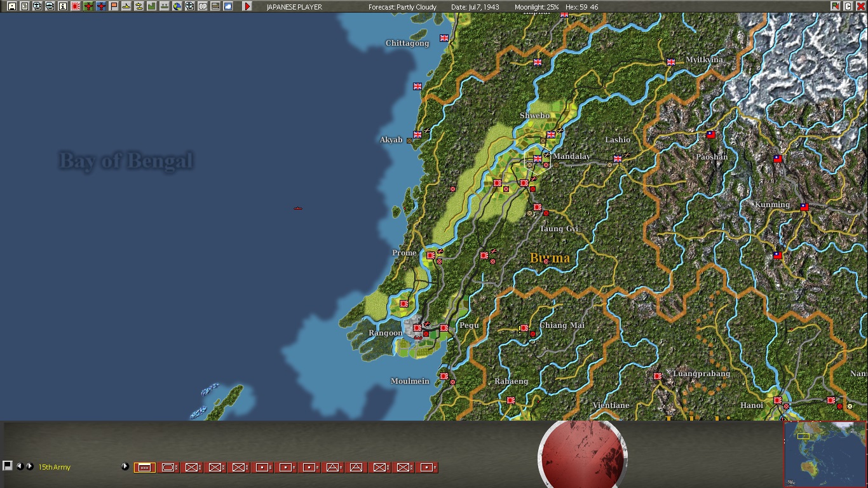Click the 'C' button in the top-right corner

click(848, 6)
